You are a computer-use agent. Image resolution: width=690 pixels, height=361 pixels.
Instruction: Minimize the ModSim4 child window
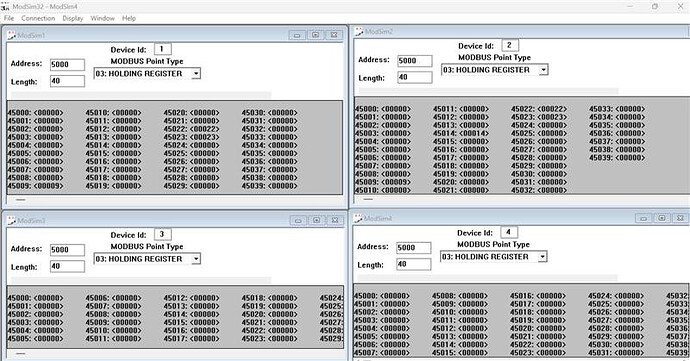[x=643, y=218]
